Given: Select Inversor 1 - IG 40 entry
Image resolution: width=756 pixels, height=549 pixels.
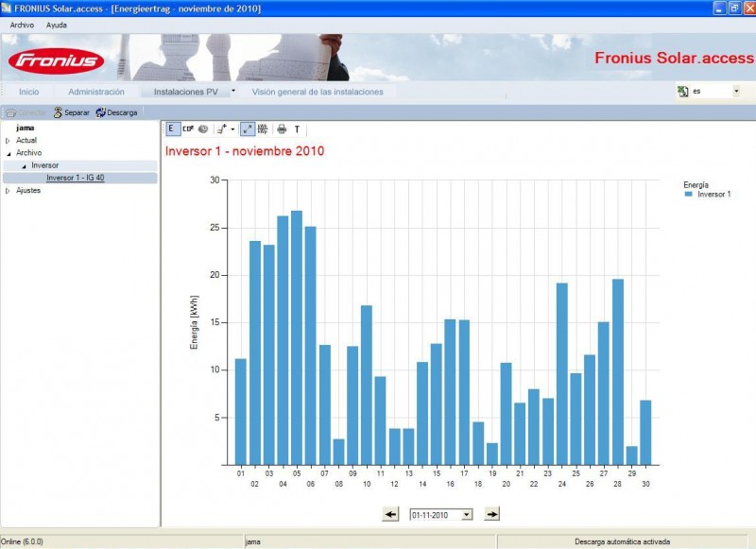Looking at the screenshot, I should (x=76, y=178).
